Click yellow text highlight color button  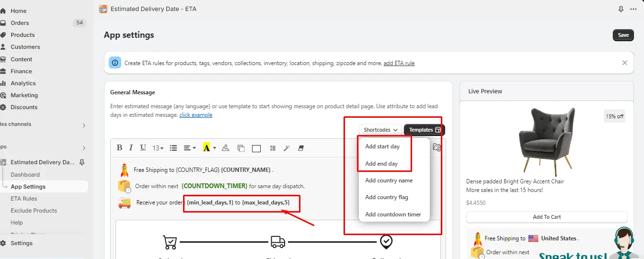[207, 148]
